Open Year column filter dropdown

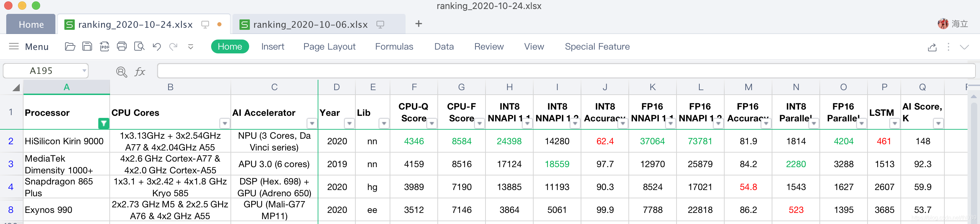click(349, 123)
